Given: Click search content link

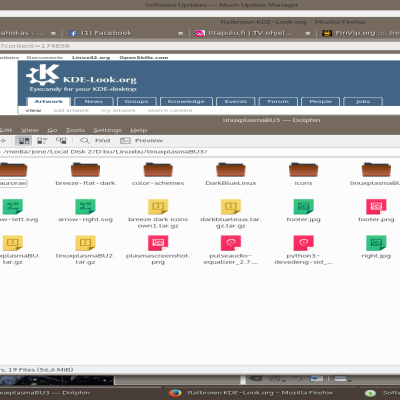Looking at the screenshot, I should tap(170, 110).
